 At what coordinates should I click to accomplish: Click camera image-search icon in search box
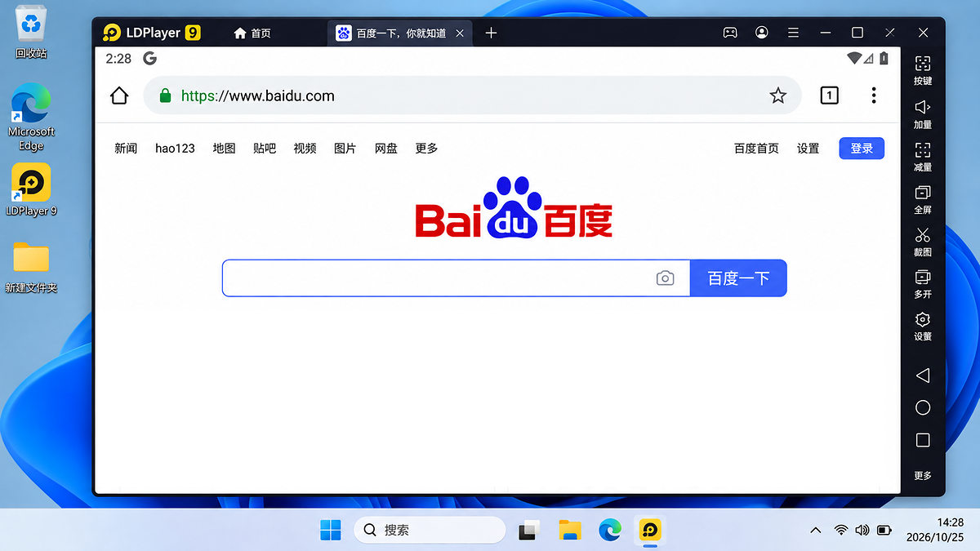pos(666,278)
